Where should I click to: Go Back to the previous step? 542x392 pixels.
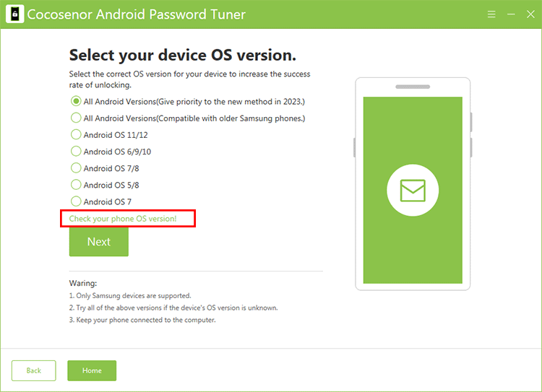(x=34, y=370)
